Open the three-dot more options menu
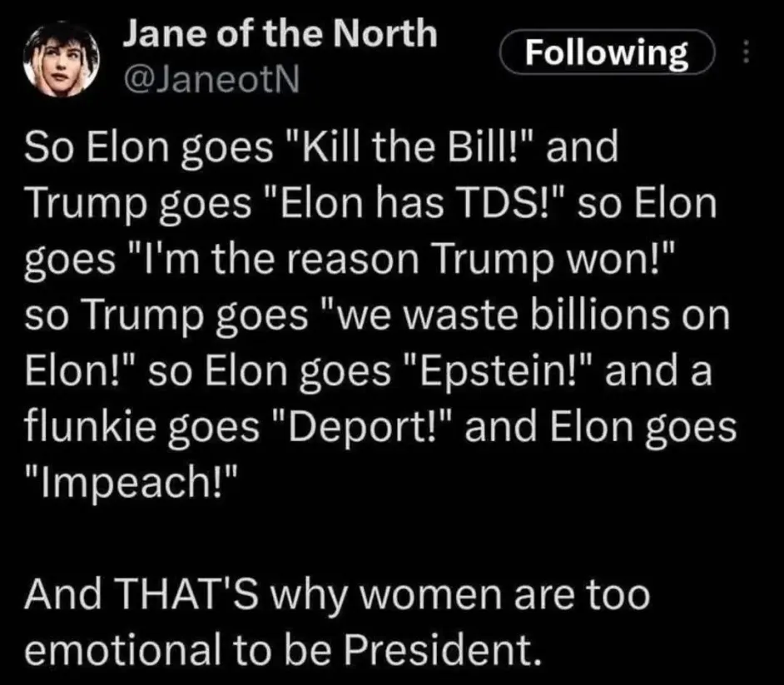 click(x=746, y=54)
